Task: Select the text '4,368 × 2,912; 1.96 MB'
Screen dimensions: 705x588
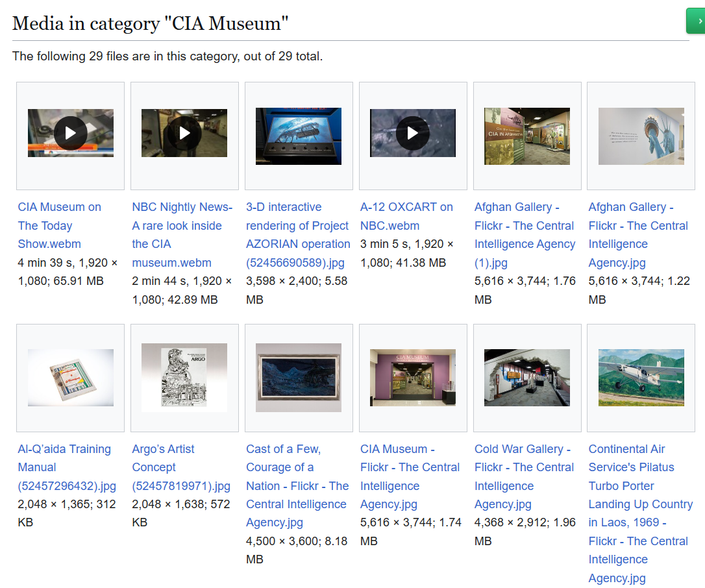Action: coord(525,532)
